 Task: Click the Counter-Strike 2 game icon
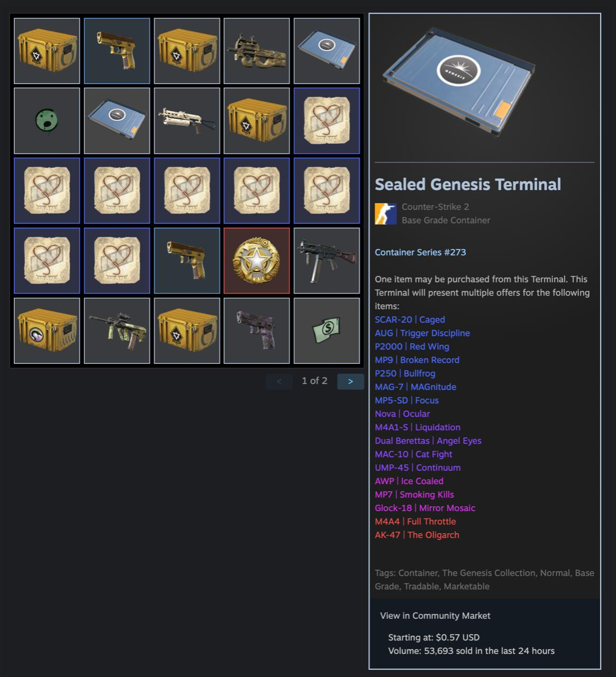coord(386,214)
